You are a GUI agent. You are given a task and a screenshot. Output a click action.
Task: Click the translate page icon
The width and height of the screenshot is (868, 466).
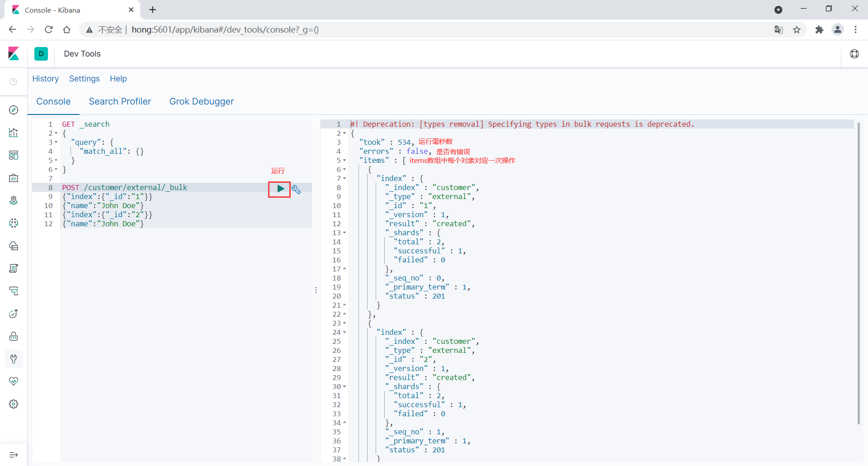tap(778, 30)
